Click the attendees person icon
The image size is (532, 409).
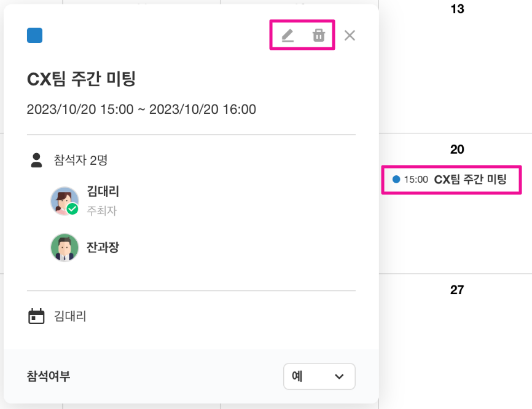point(37,161)
